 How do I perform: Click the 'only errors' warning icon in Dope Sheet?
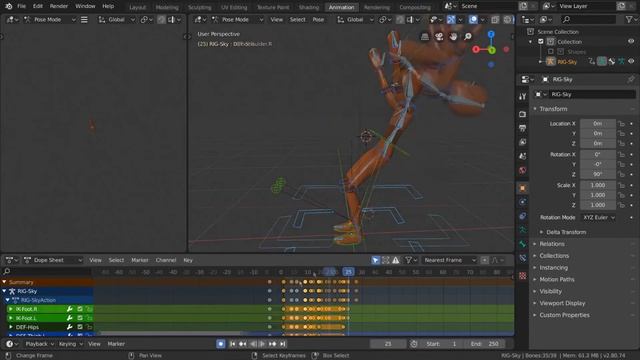pyautogui.click(x=396, y=260)
